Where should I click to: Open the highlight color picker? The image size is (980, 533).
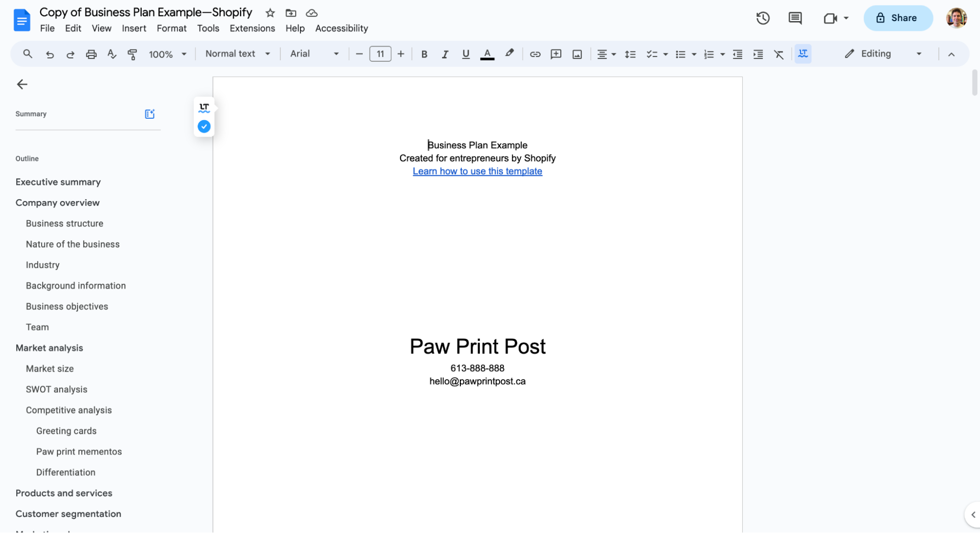[x=509, y=53]
